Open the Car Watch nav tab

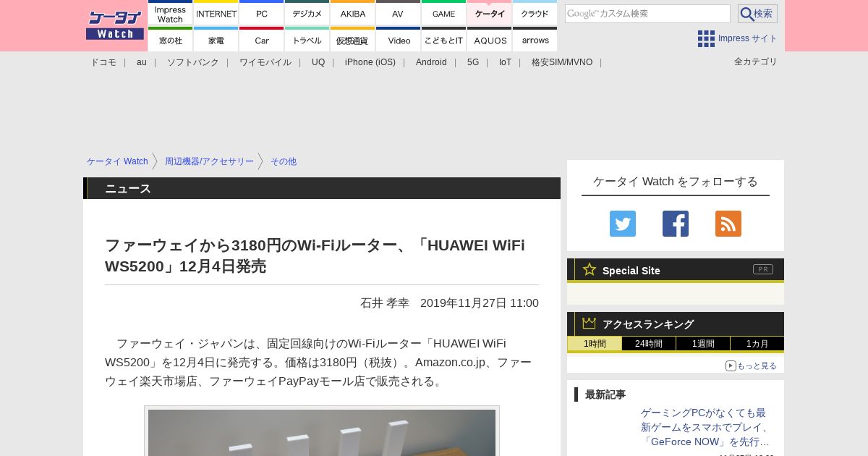(x=262, y=40)
